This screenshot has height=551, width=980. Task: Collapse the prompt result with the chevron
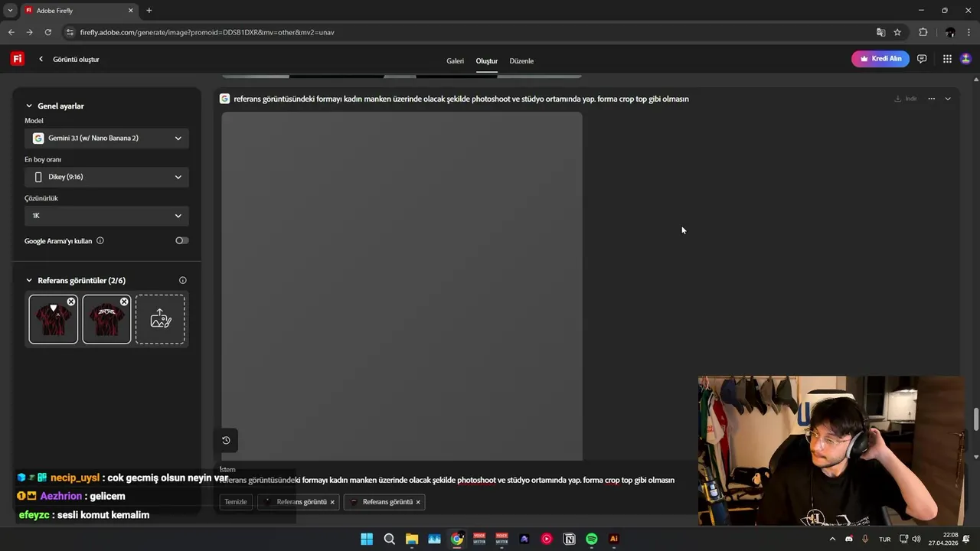[948, 99]
